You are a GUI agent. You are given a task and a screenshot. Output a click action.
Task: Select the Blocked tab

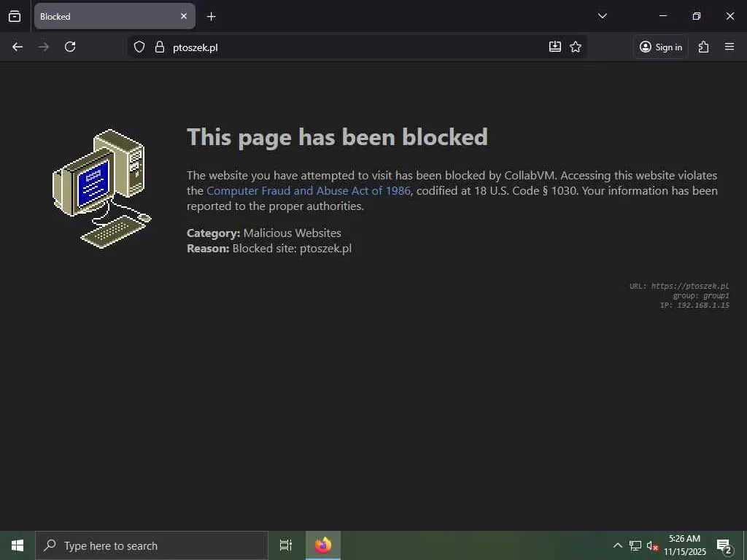(x=115, y=16)
